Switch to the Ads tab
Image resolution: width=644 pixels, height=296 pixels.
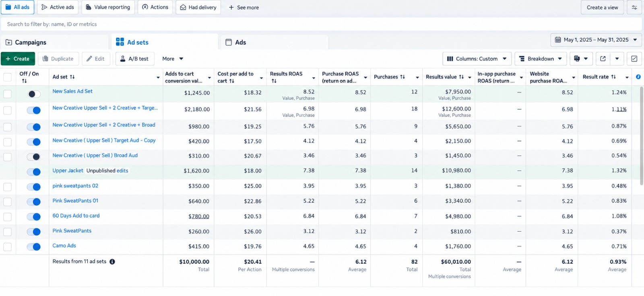tap(275, 42)
